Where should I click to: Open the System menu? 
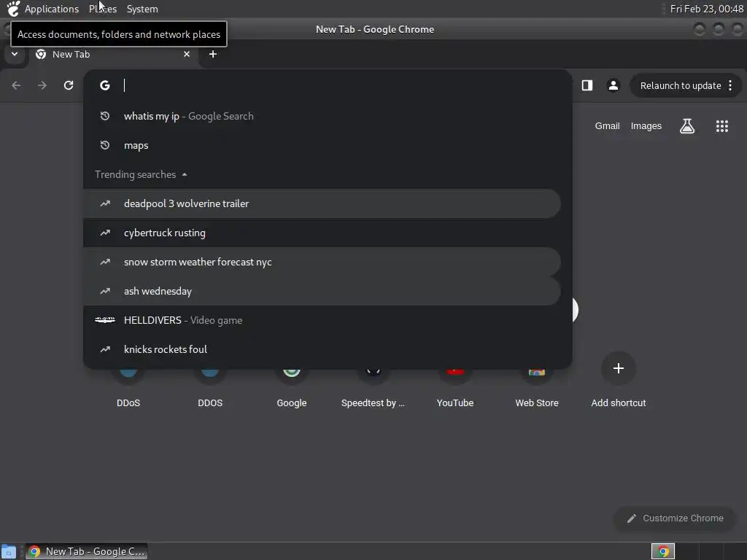[x=142, y=9]
